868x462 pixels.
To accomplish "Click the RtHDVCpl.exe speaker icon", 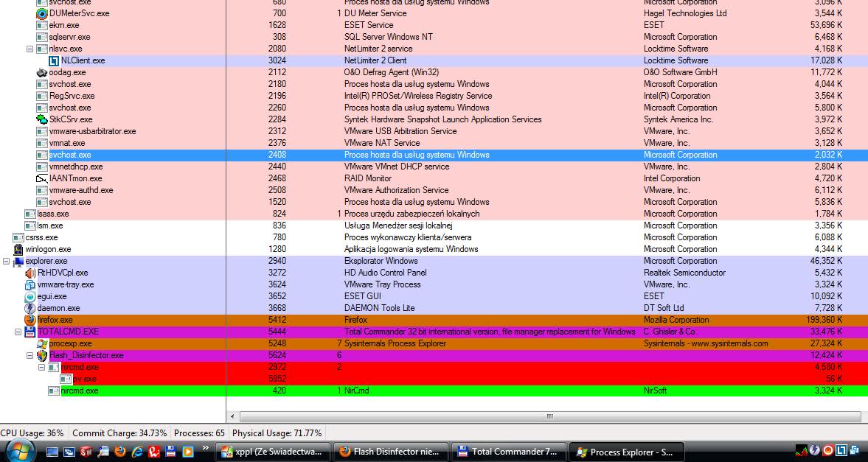I will coord(30,273).
